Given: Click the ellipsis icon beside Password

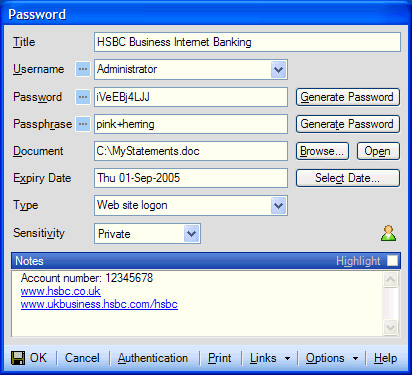Looking at the screenshot, I should [83, 97].
